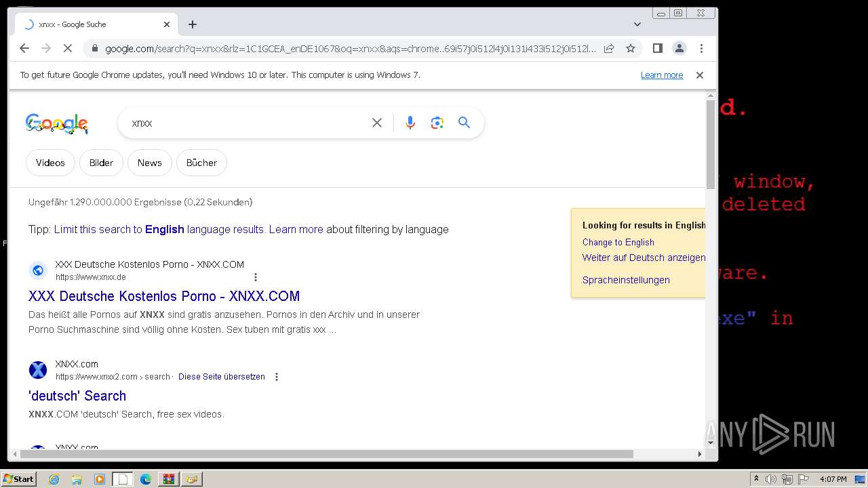868x488 pixels.
Task: Toggle the Chrome side panel
Action: point(657,48)
